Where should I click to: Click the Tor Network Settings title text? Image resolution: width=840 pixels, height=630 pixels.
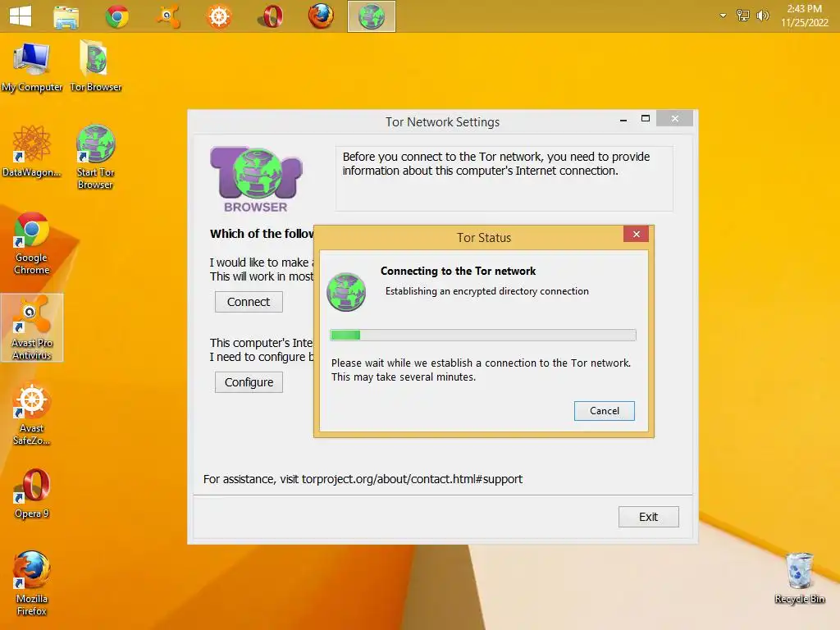[x=442, y=122]
